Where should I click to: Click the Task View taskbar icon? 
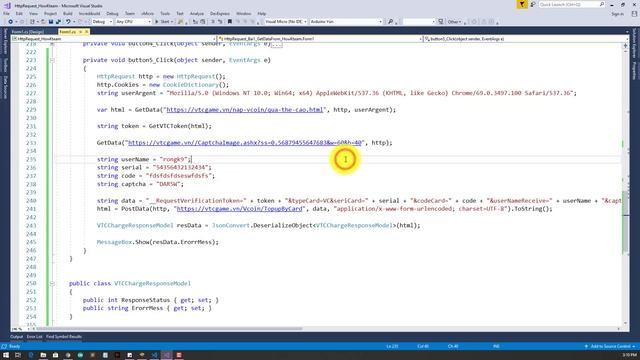18,355
